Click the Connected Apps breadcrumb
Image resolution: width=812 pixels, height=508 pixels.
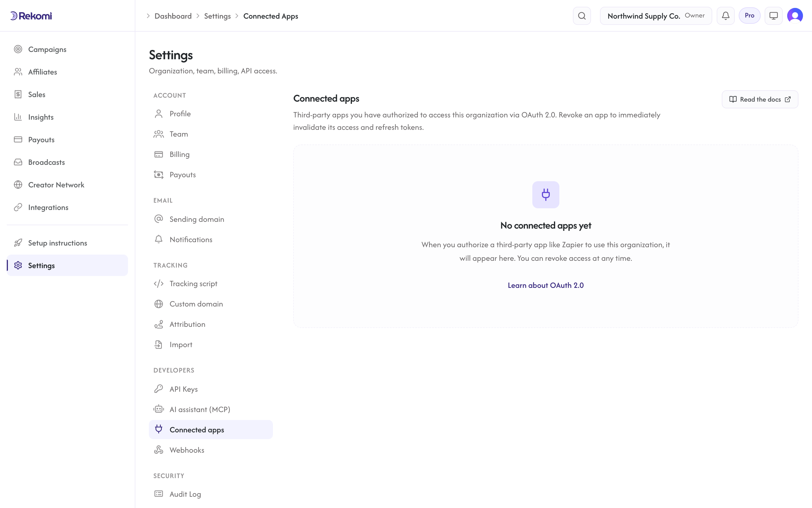(x=270, y=16)
